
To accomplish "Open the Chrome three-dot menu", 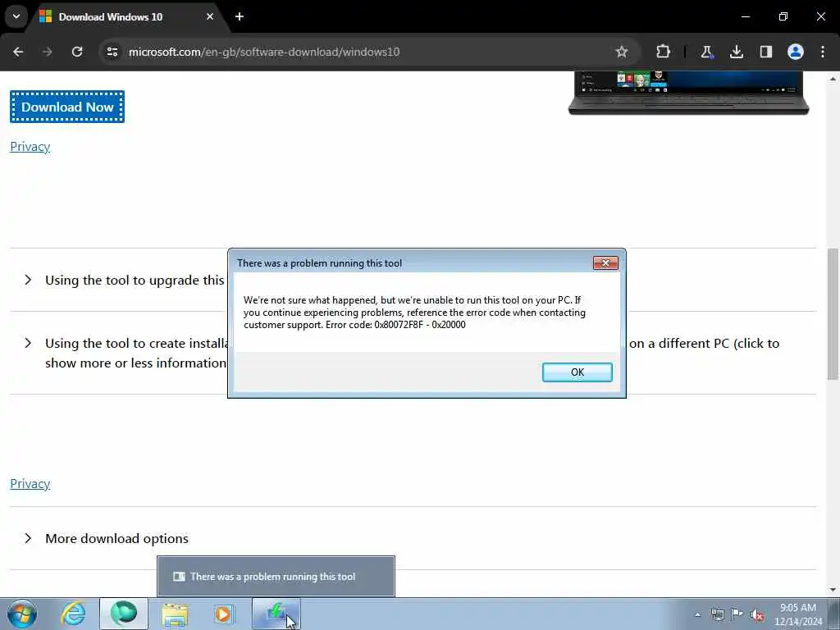I will point(823,52).
